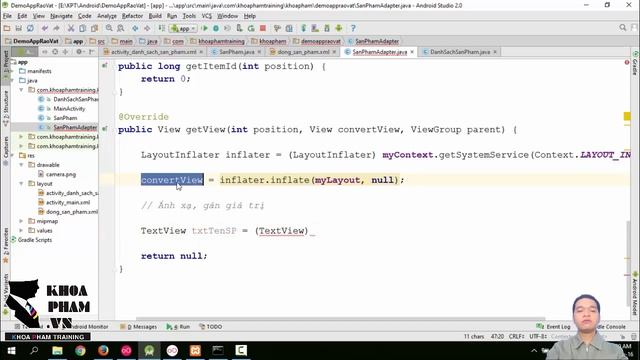Open the File menu
Viewport: 640px width, 360px height.
[7, 16]
